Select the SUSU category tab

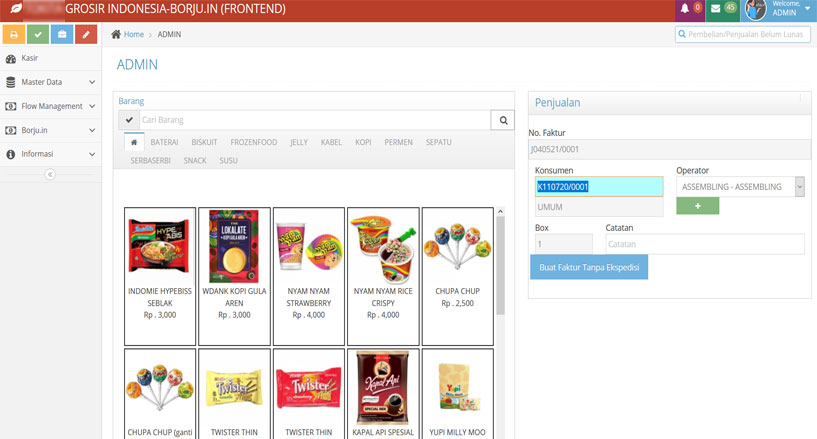pyautogui.click(x=228, y=161)
